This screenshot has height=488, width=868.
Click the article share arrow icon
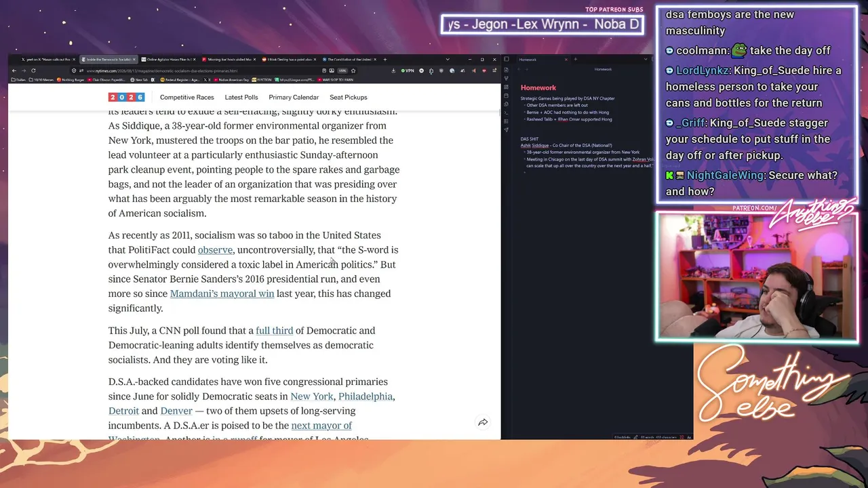(x=483, y=422)
